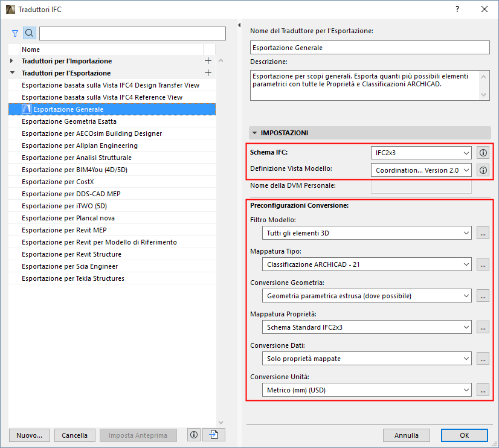Viewport: 499px width, 448px height.
Task: Add new import translator with plus icon
Action: pyautogui.click(x=208, y=61)
